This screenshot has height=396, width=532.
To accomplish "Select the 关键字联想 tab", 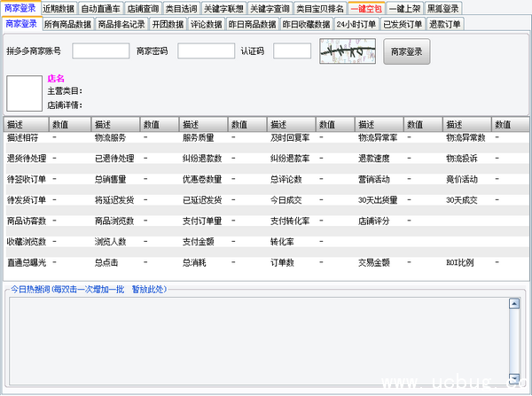I will [223, 8].
